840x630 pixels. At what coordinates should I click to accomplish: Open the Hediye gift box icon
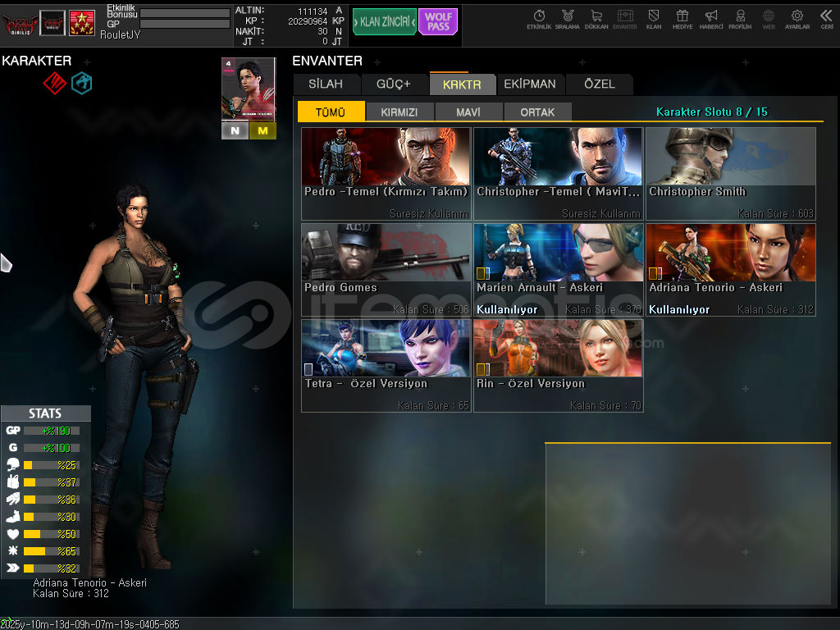[x=682, y=19]
